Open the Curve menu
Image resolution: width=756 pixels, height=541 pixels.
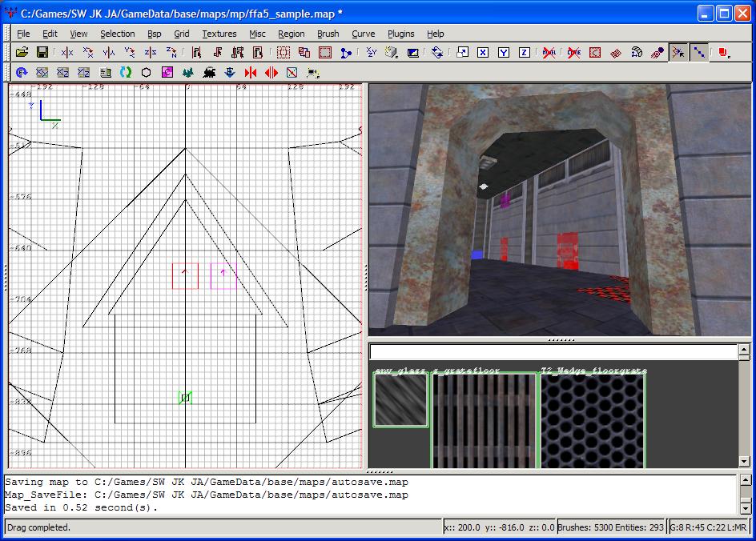click(363, 34)
